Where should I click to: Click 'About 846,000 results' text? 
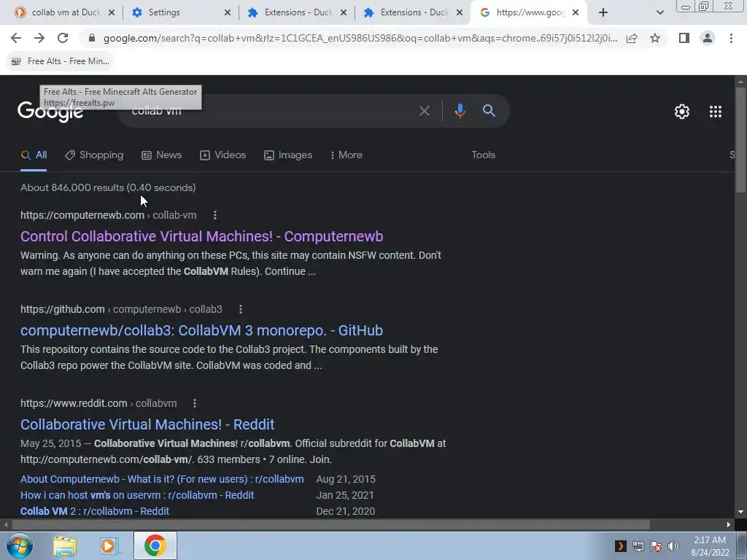(71, 187)
